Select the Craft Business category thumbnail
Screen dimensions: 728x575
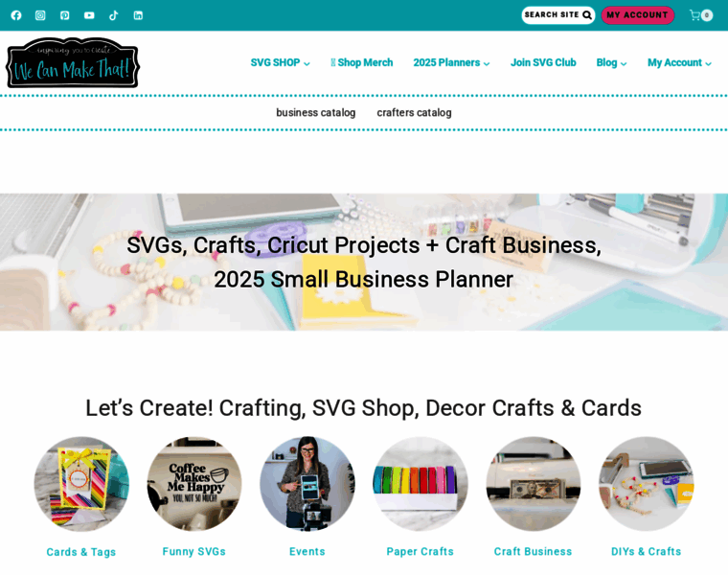(533, 484)
